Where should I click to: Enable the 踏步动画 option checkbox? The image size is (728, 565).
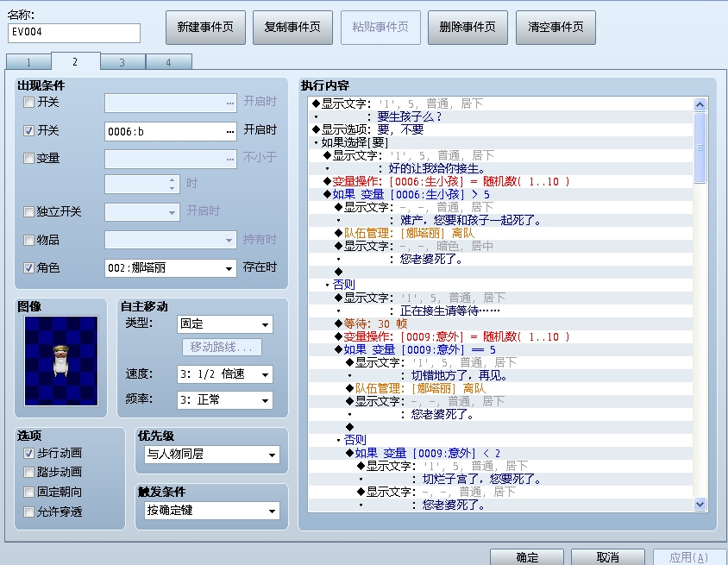point(28,473)
